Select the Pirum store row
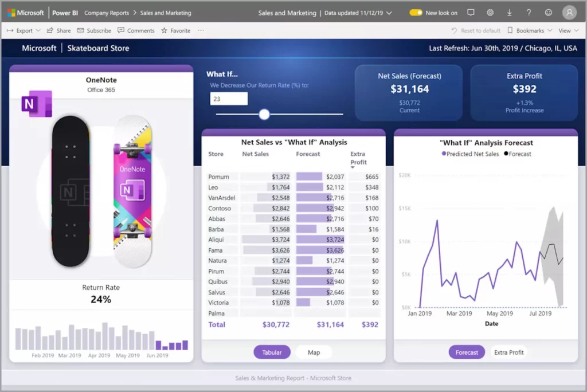The width and height of the screenshot is (587, 392). (x=293, y=271)
